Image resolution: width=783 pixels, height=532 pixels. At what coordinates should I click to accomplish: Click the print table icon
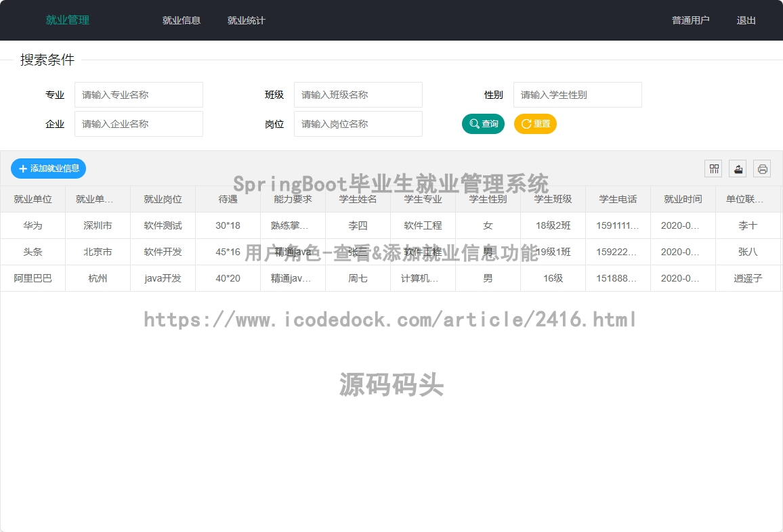[762, 169]
